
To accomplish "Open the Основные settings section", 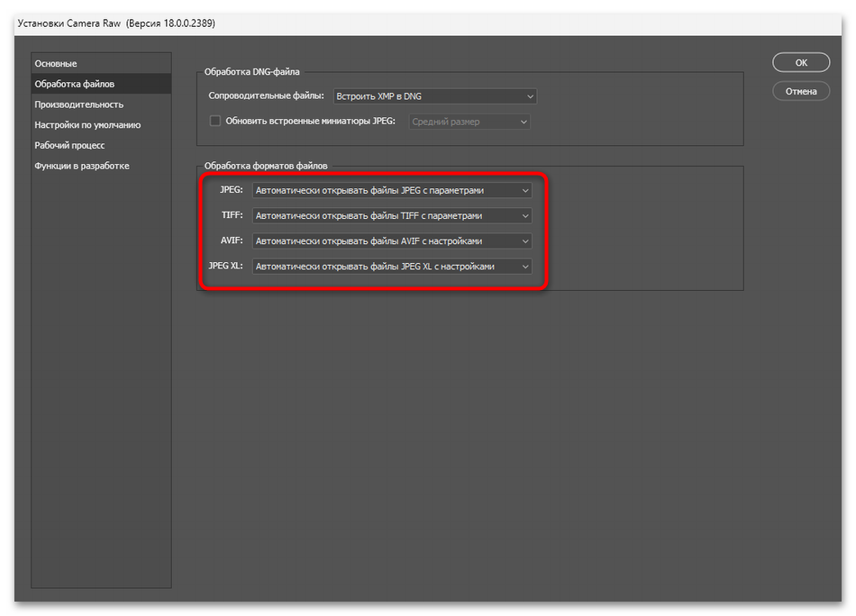I will (56, 64).
